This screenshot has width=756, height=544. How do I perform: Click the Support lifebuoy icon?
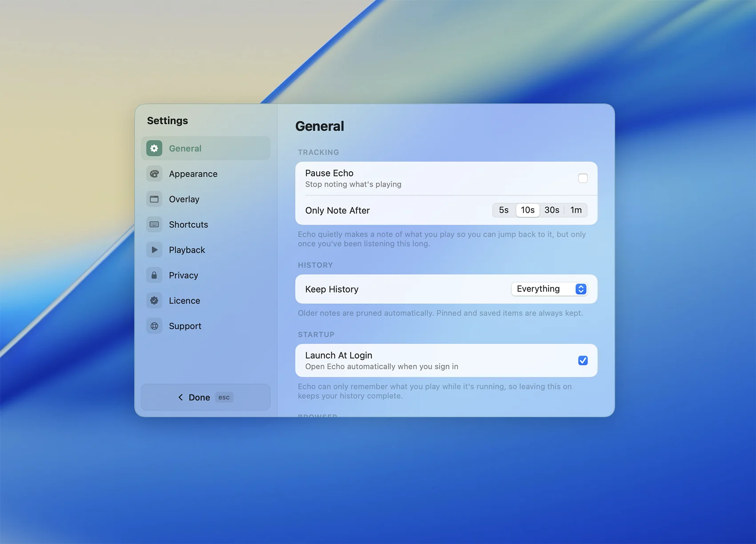[x=154, y=326]
